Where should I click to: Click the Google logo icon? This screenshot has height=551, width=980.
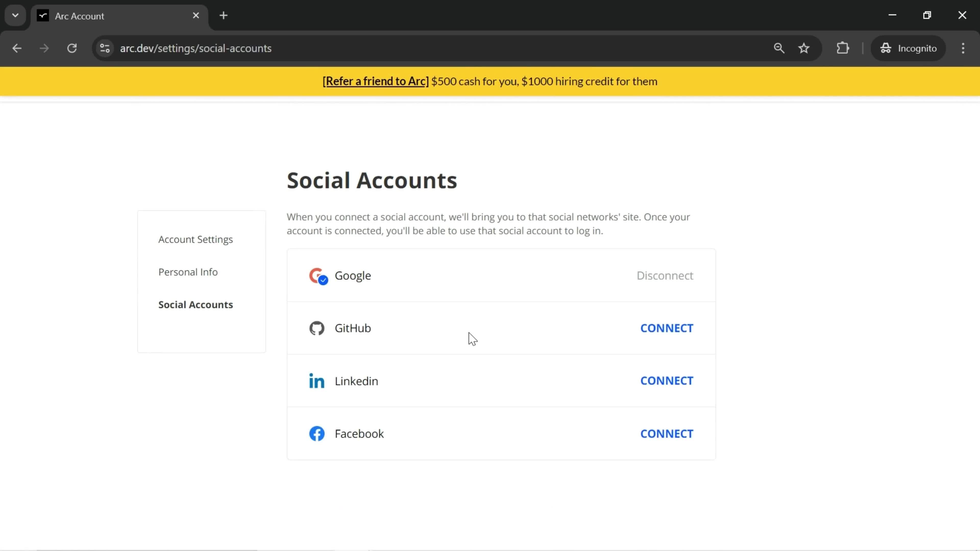(x=317, y=275)
